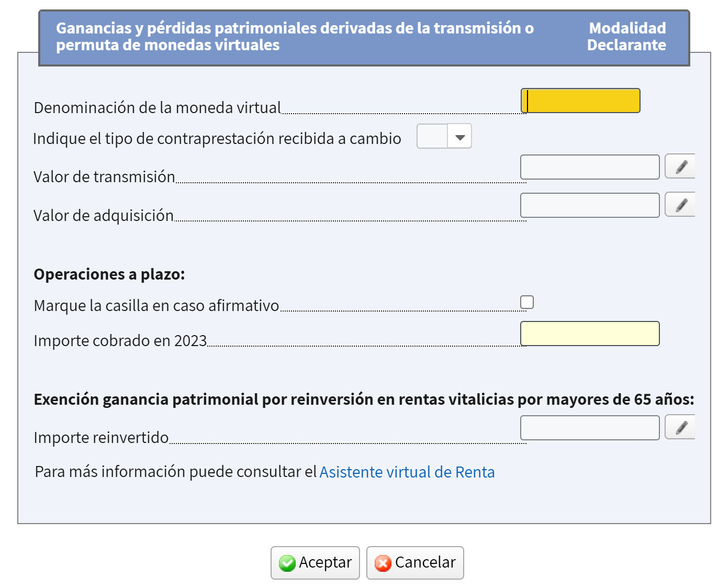Focus the Denominación de la moneda virtual field
Screen dimensions: 718x588
pyautogui.click(x=580, y=101)
